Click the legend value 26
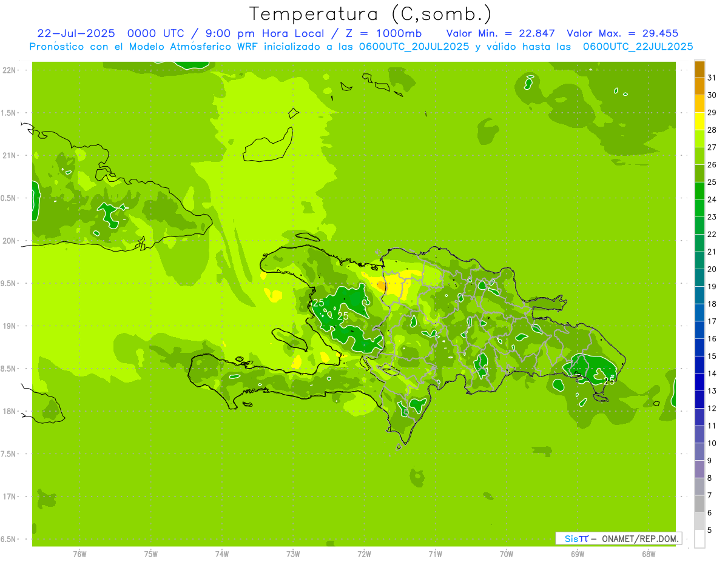This screenshot has width=728, height=562. (x=712, y=165)
